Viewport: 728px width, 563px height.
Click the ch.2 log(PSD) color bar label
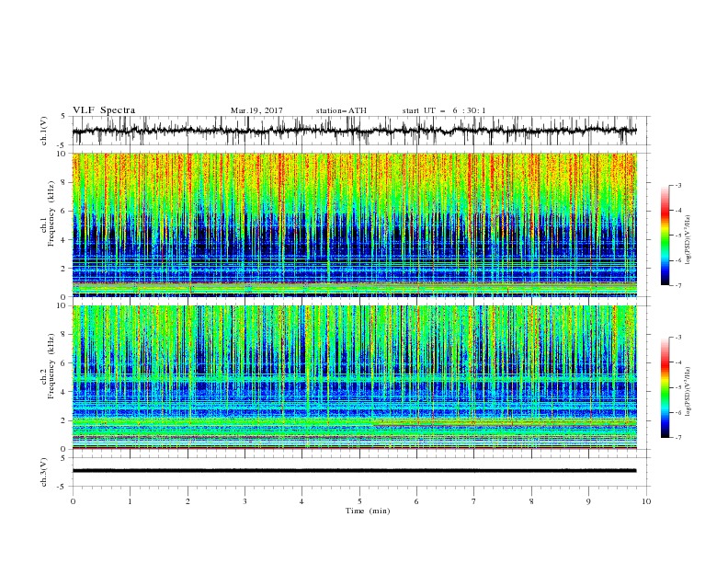[688, 391]
